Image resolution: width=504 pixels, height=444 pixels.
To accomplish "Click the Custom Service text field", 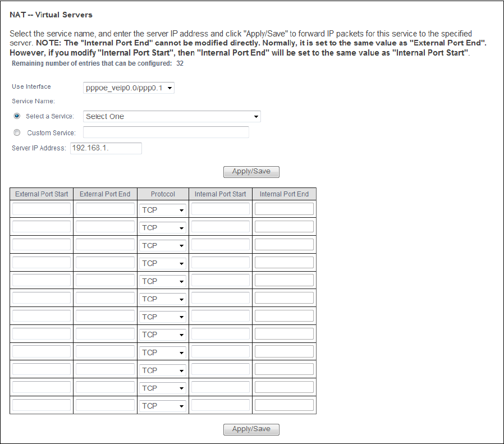I will click(166, 132).
